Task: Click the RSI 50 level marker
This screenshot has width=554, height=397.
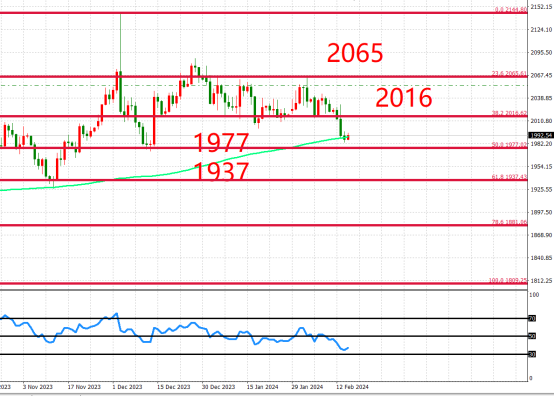Action: point(532,336)
